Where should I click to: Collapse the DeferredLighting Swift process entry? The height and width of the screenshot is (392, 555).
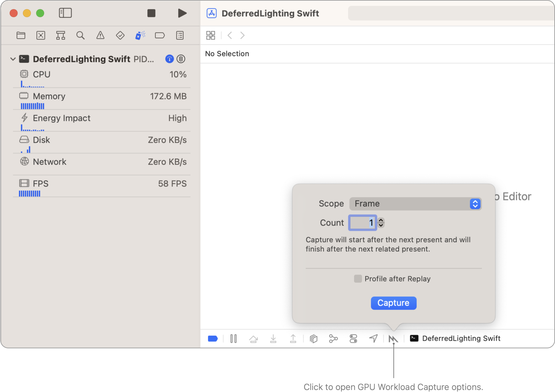tap(13, 59)
